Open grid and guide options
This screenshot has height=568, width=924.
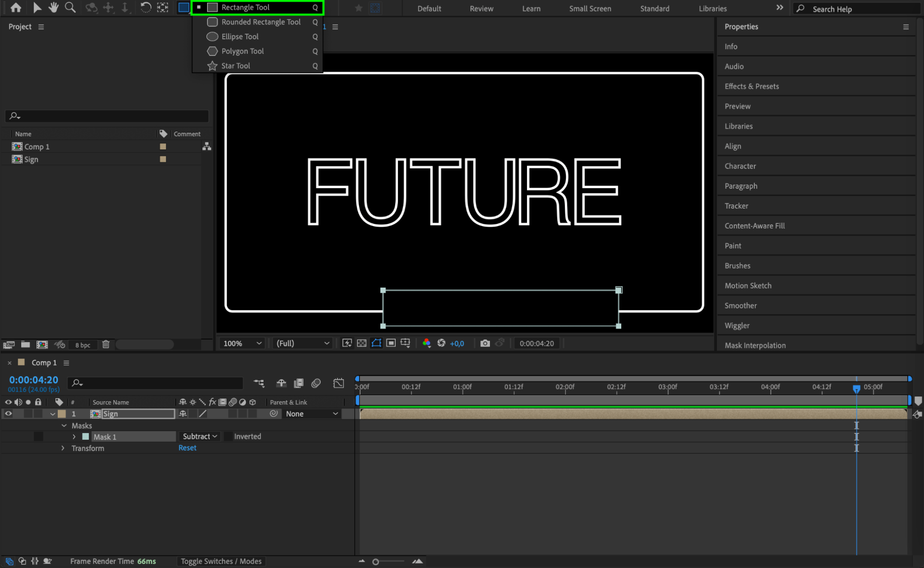coord(405,343)
